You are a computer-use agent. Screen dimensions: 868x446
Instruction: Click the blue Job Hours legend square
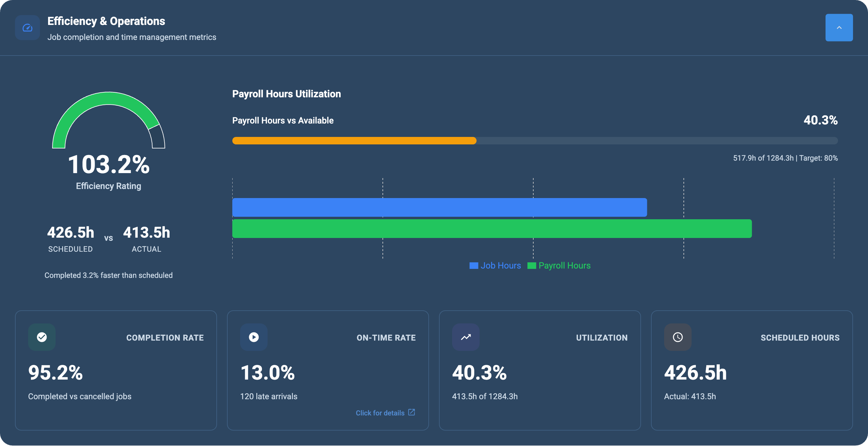pyautogui.click(x=474, y=266)
